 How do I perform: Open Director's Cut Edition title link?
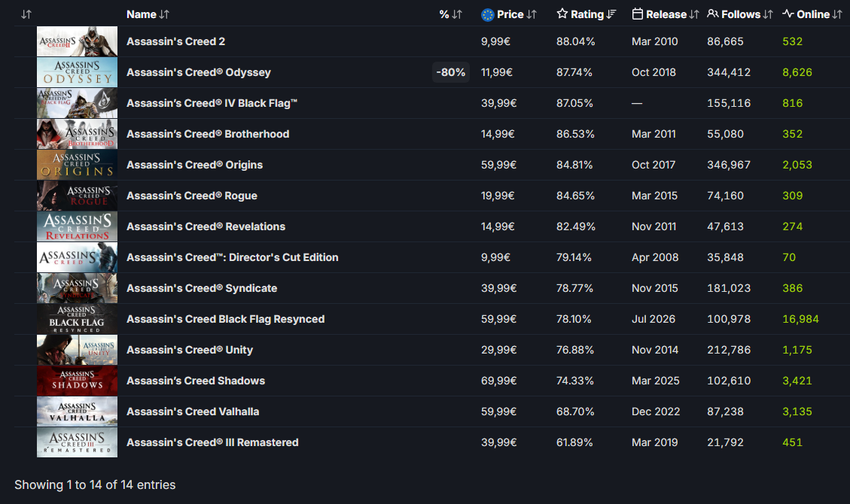233,258
